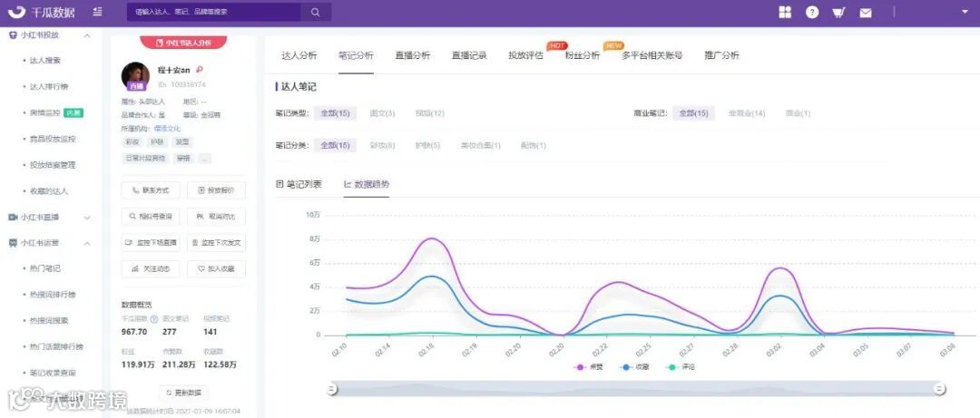Open 达人排行榜 in the sidebar
The image size is (980, 418).
(49, 87)
